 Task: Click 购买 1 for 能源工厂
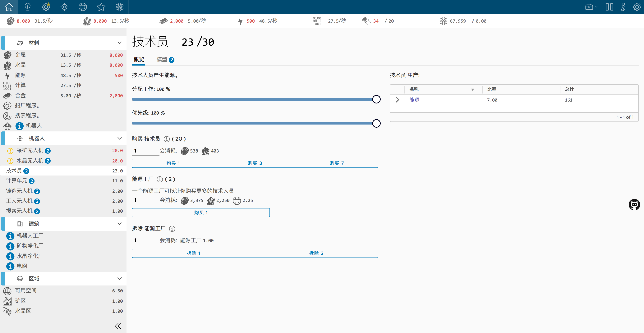[201, 213]
